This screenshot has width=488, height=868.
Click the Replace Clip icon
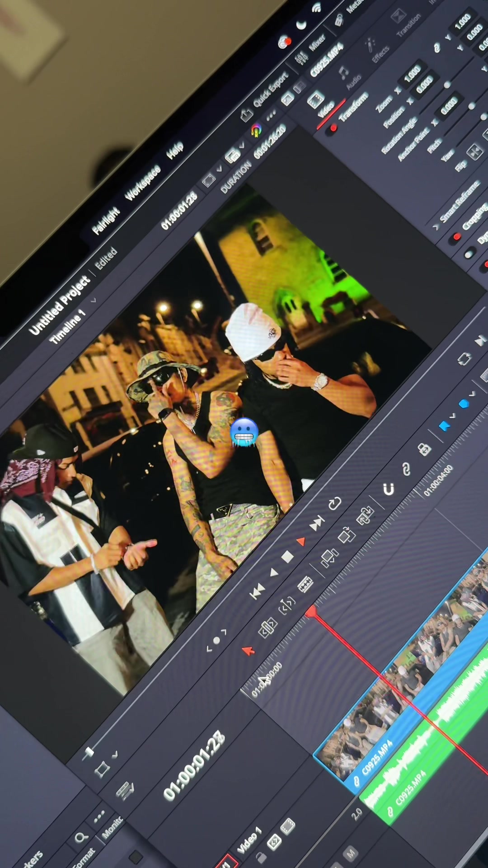365,515
